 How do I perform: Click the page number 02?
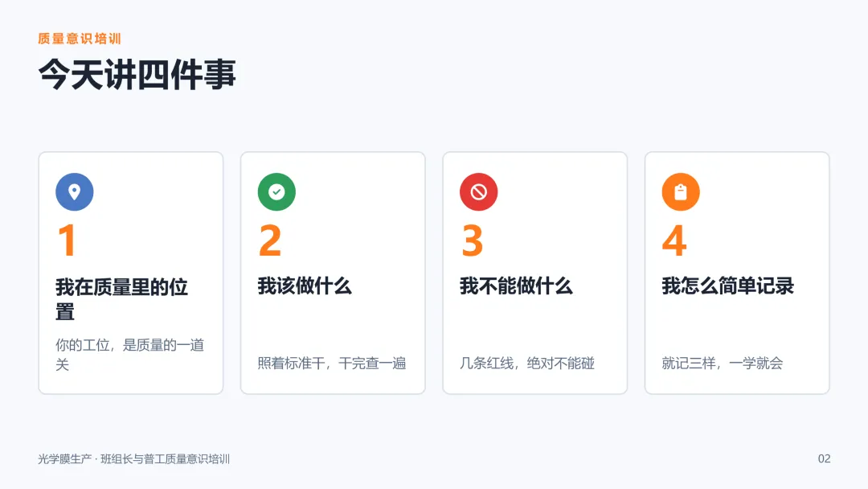[x=825, y=458]
